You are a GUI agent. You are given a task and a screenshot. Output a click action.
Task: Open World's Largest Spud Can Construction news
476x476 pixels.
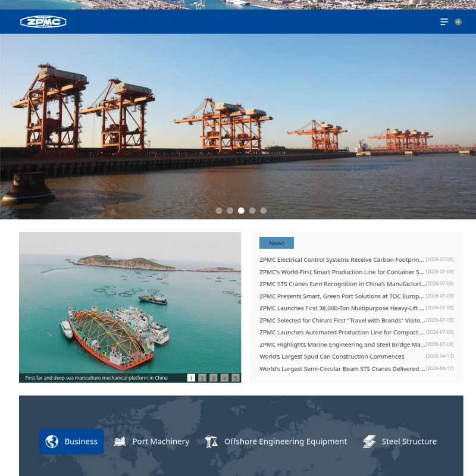332,356
